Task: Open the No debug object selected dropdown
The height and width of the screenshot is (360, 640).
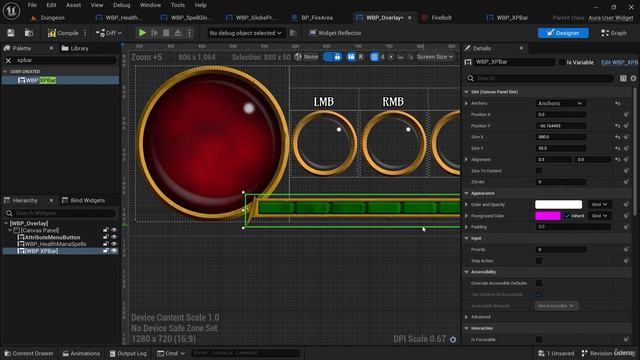Action: [245, 33]
